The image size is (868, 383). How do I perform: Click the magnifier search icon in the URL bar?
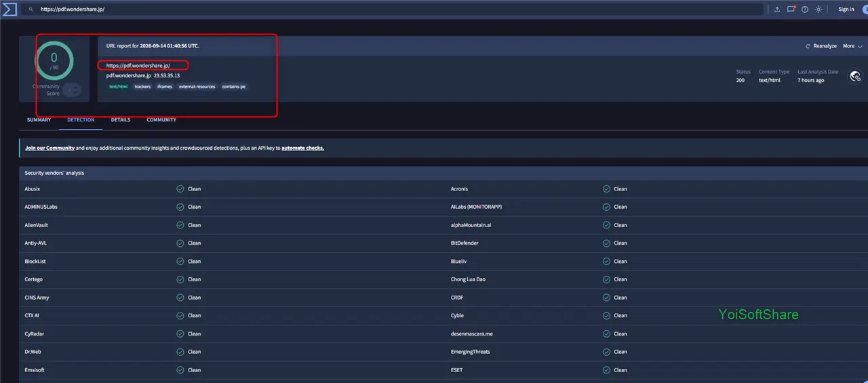coord(31,9)
